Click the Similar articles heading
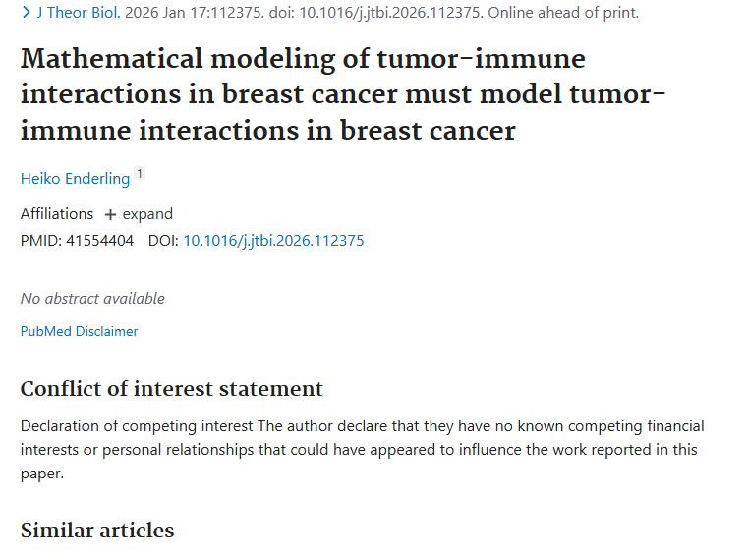Image resolution: width=747 pixels, height=560 pixels. click(97, 531)
